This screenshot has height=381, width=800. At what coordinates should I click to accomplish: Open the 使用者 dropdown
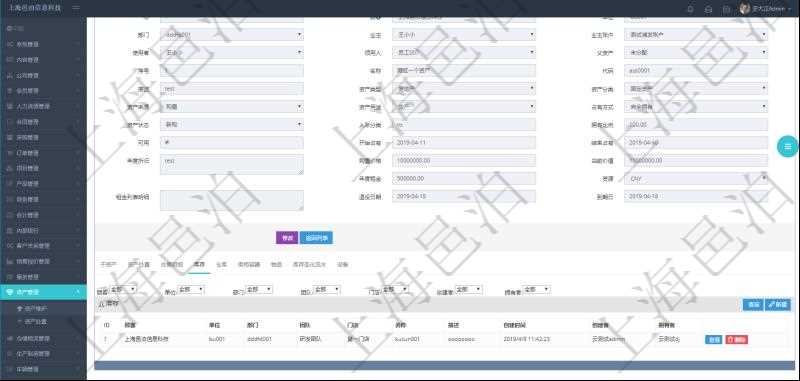pyautogui.click(x=232, y=53)
